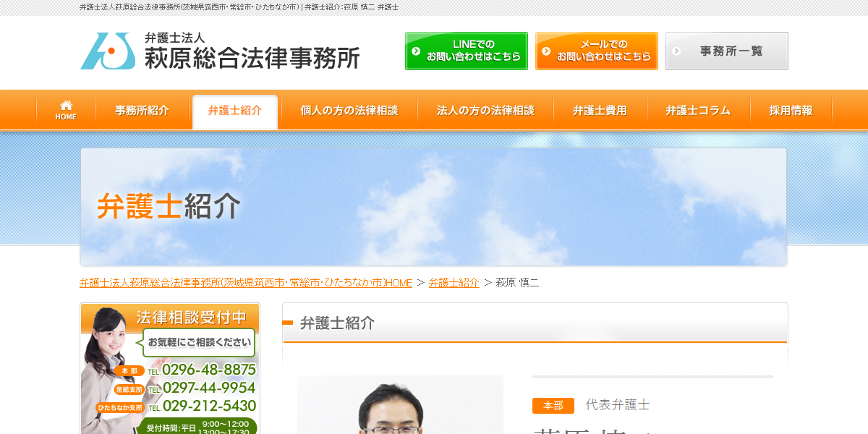Click the orange 本部 label badge

click(x=553, y=406)
